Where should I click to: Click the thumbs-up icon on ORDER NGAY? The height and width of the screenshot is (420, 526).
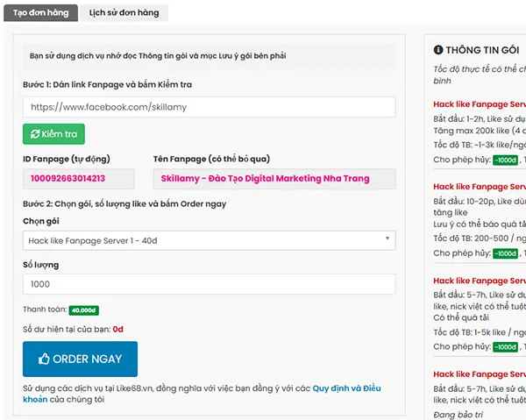point(44,359)
